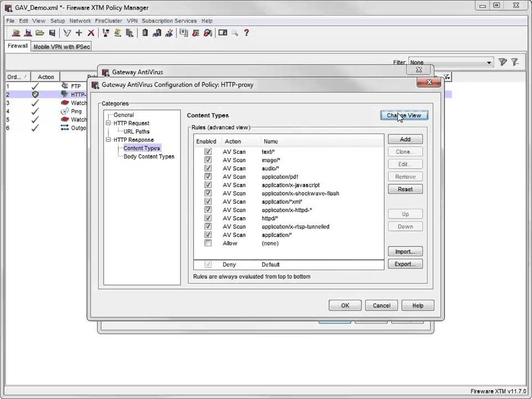532x399 pixels.
Task: Click Cancel in the configuration dialog
Action: point(381,305)
